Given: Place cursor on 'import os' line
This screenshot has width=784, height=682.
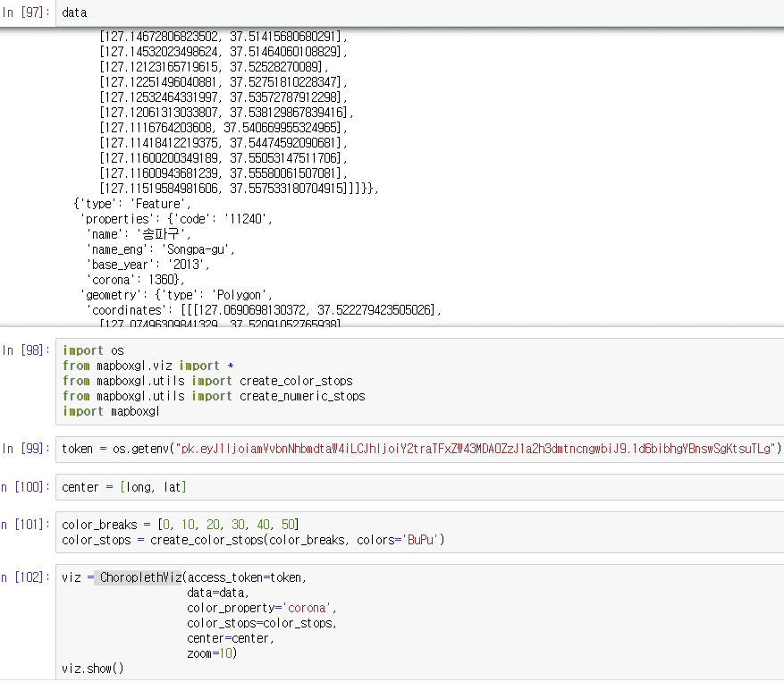Looking at the screenshot, I should point(93,350).
